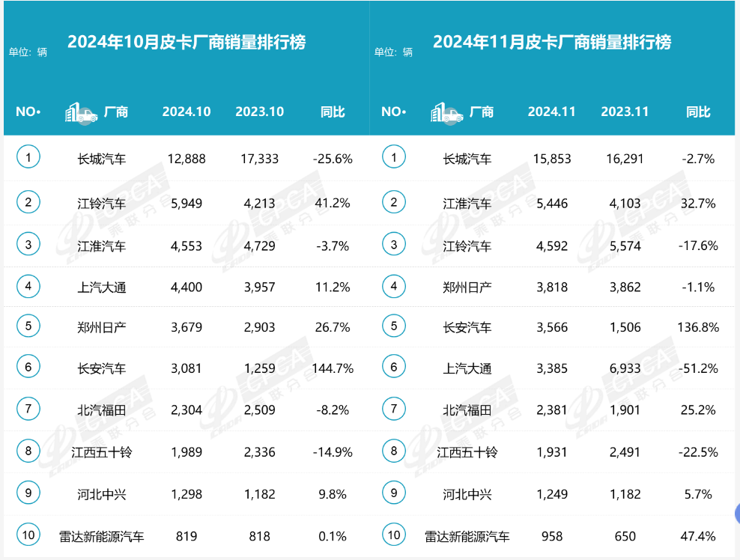Click the sales value 16,291
740x560 pixels.
[625, 159]
